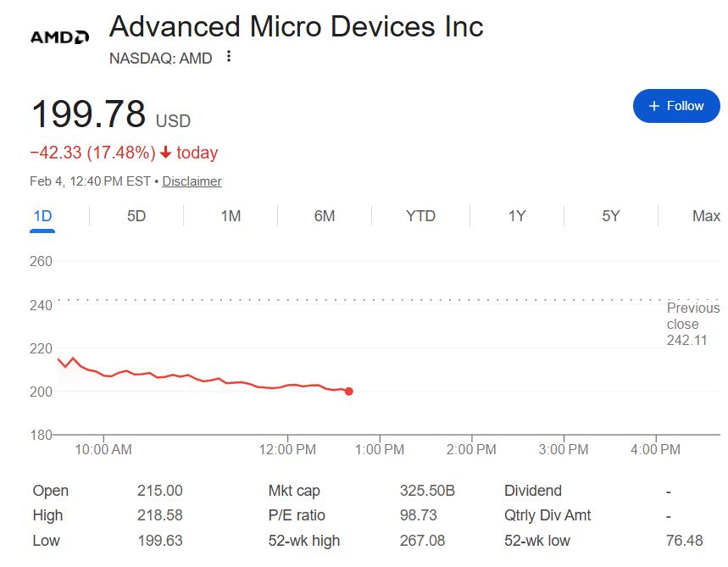The width and height of the screenshot is (728, 567).
Task: Click the Follow button
Action: point(675,106)
